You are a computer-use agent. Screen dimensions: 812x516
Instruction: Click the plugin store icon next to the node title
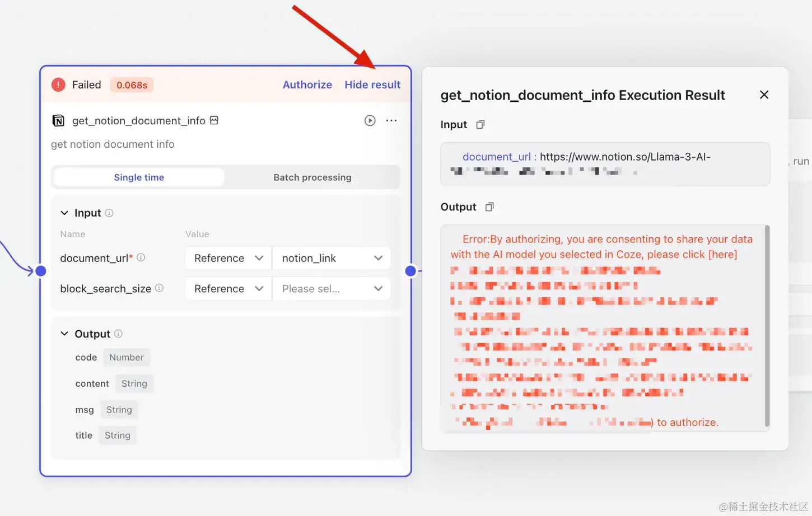(x=214, y=120)
